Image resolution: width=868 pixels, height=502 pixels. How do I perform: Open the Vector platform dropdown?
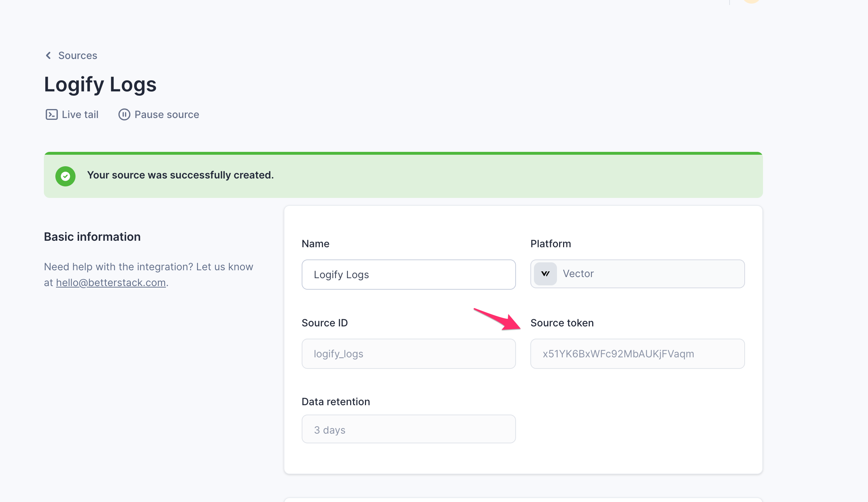coord(637,274)
